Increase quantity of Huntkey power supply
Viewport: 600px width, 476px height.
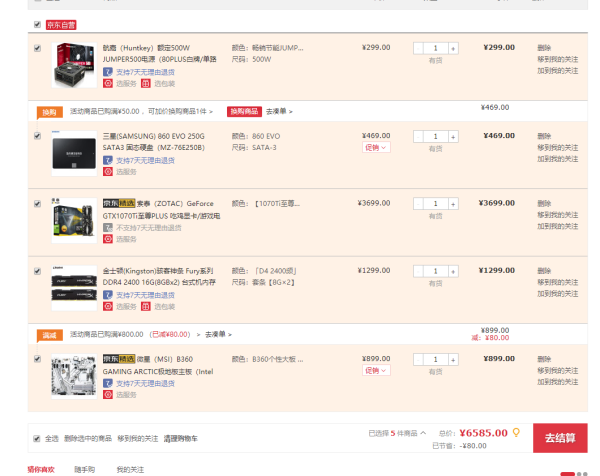coord(453,48)
